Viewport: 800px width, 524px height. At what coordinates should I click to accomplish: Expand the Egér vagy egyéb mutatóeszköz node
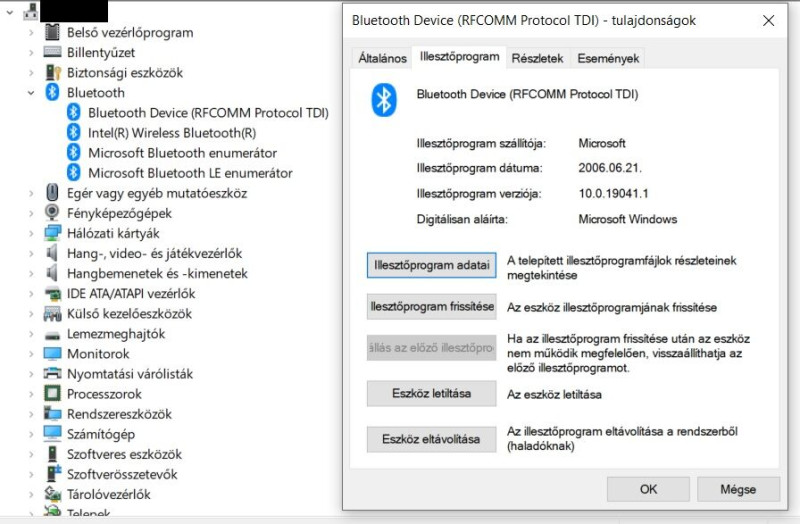(31, 193)
